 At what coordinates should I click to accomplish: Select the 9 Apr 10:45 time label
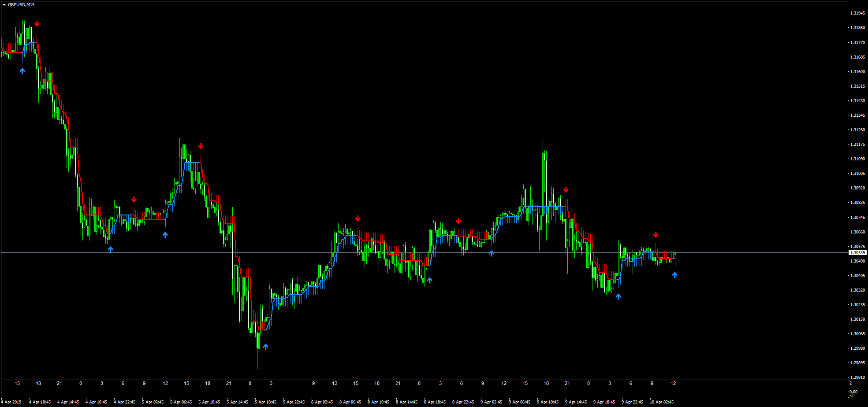[548, 402]
